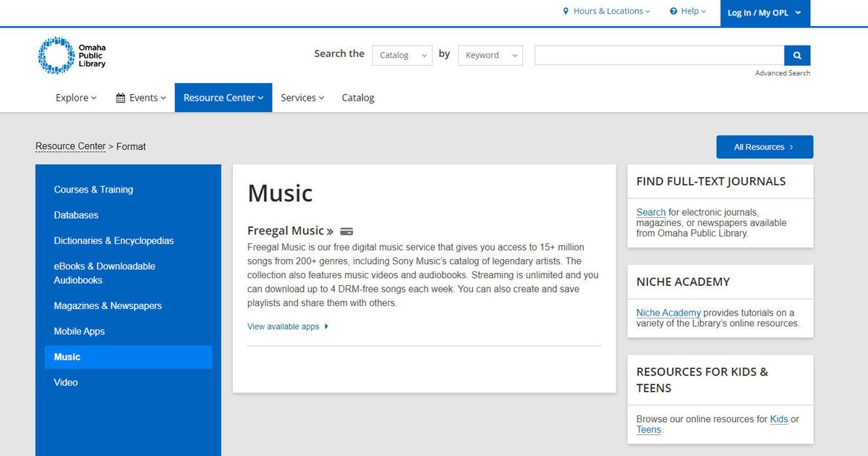
Task: Open the Freegal Music link
Action: pyautogui.click(x=290, y=231)
